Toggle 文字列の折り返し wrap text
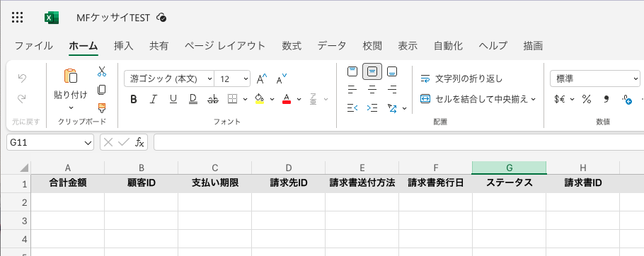The height and width of the screenshot is (256, 644). [x=461, y=78]
